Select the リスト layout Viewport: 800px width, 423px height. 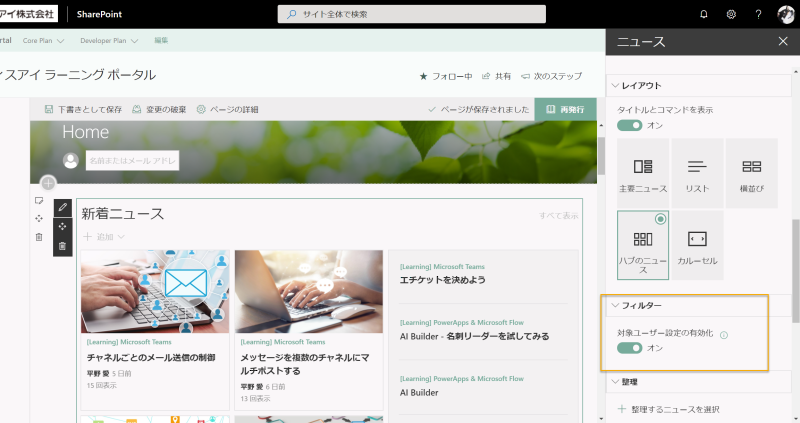pyautogui.click(x=697, y=173)
